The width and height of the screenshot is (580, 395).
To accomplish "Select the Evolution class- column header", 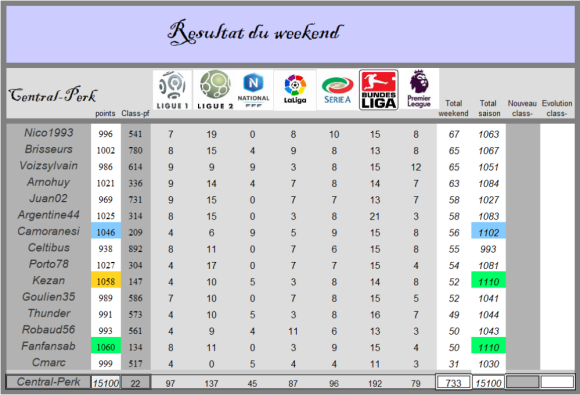I will coord(557,108).
